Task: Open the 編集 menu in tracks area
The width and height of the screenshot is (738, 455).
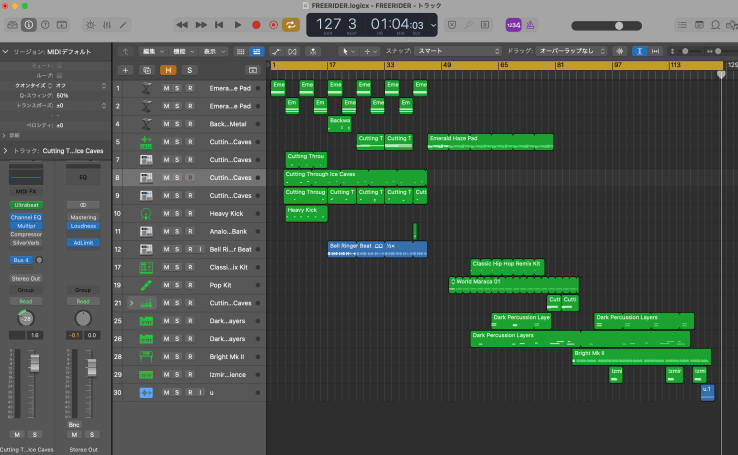Action: (151, 50)
